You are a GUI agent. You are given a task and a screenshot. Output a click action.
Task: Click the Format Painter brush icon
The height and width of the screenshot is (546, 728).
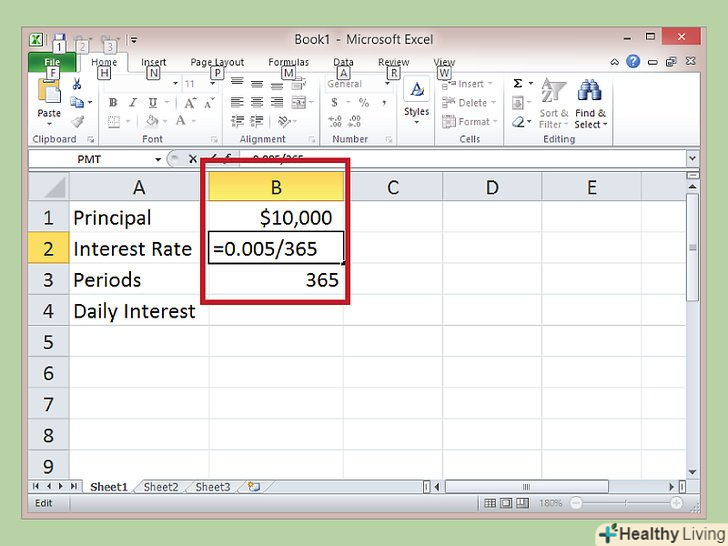[x=77, y=121]
